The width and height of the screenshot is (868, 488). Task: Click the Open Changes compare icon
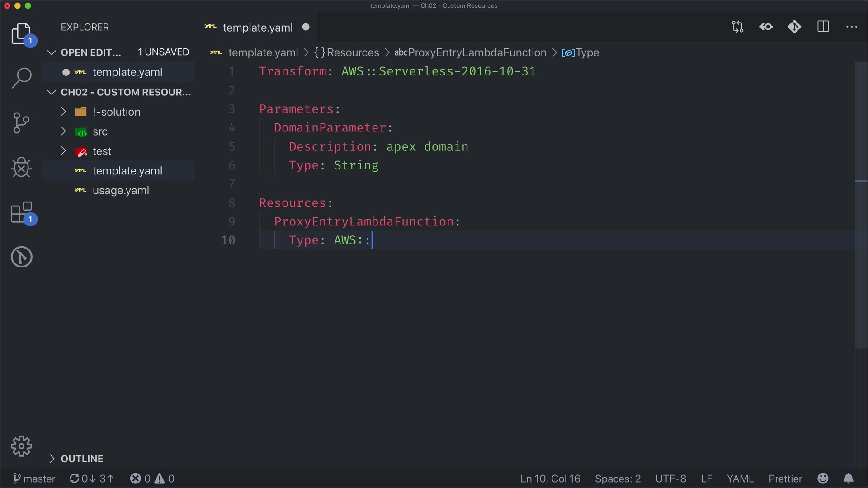(737, 27)
